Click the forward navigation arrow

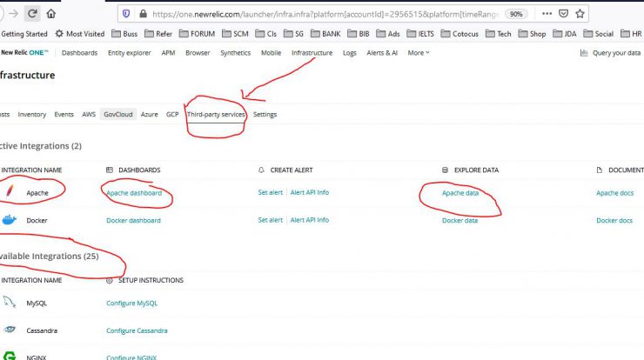pyautogui.click(x=14, y=14)
